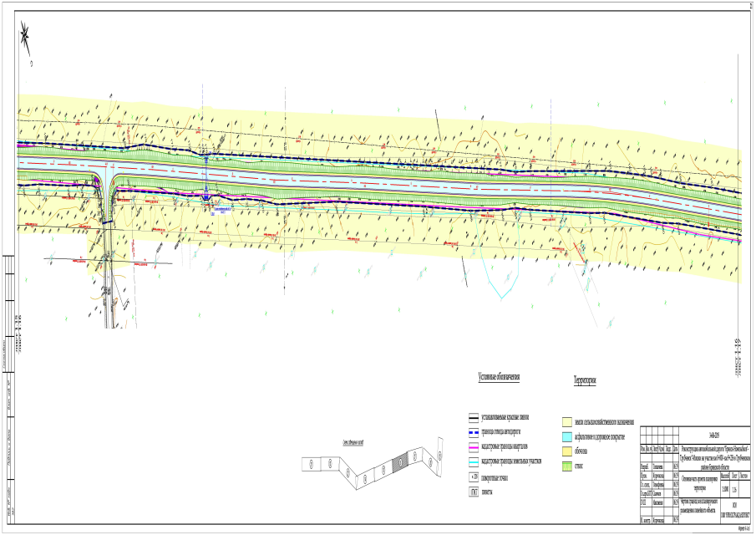The width and height of the screenshot is (756, 535).
Task: Click the 'Условные обозначения' legend heading
Action: point(498,379)
